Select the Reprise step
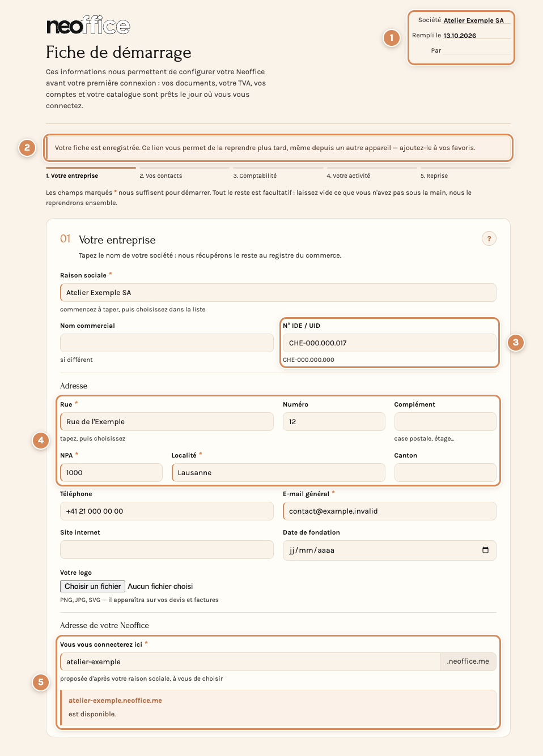Screen dimensions: 543x756 tap(434, 176)
